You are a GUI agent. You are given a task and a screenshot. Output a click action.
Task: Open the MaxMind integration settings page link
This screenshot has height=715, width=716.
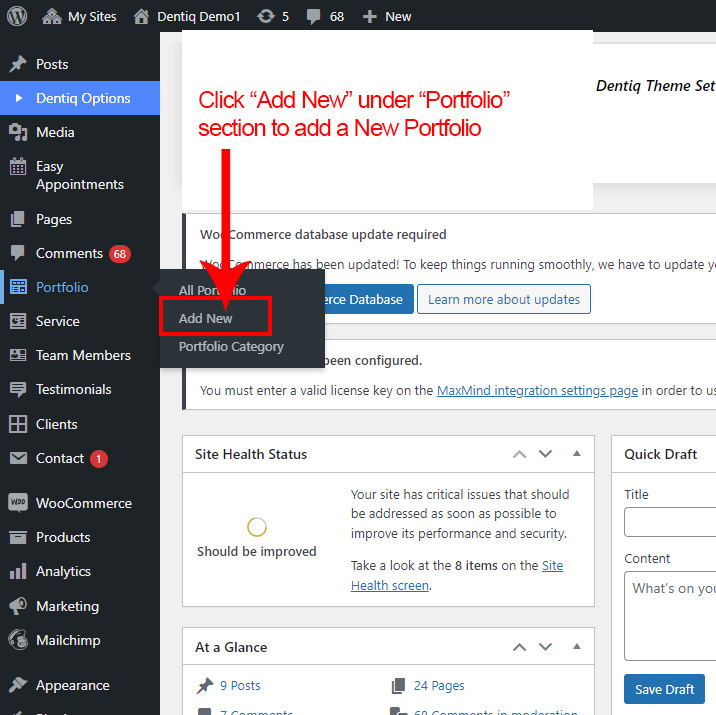coord(537,391)
